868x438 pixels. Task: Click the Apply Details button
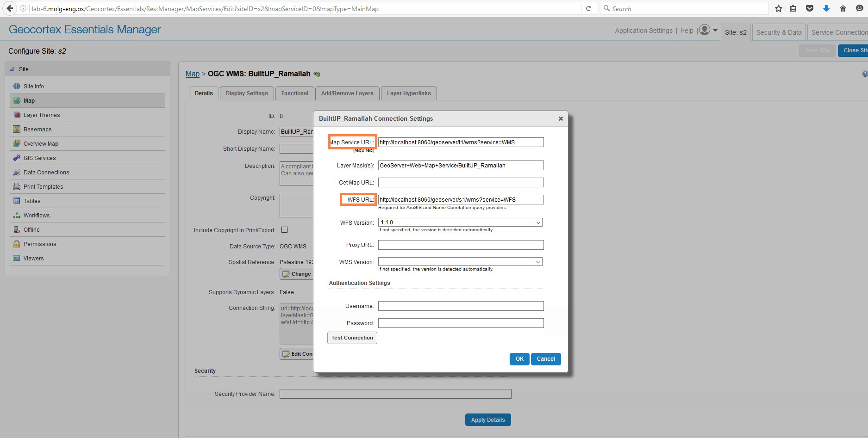coord(488,419)
